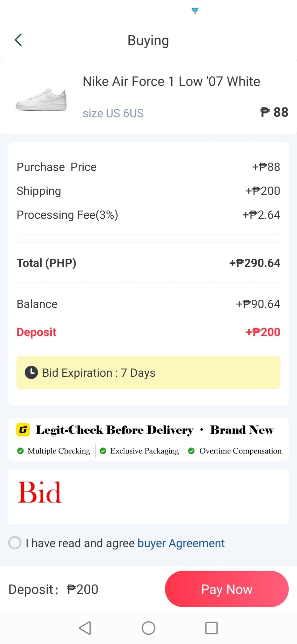297x644 pixels.
Task: Tap the size US 6US text
Action: (x=113, y=113)
